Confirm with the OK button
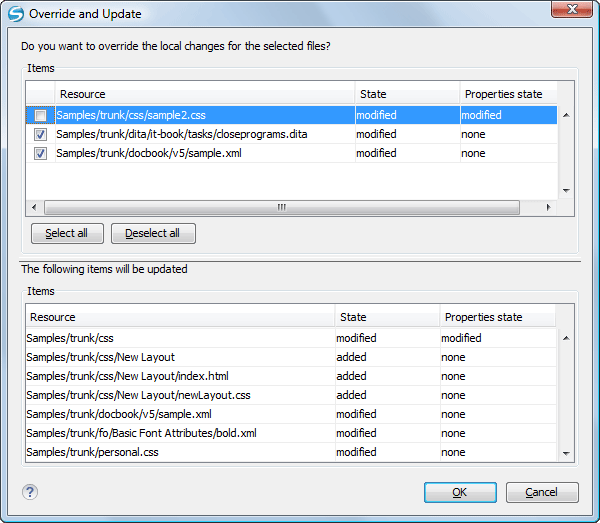Screen dimensions: 600x523 point(460,492)
